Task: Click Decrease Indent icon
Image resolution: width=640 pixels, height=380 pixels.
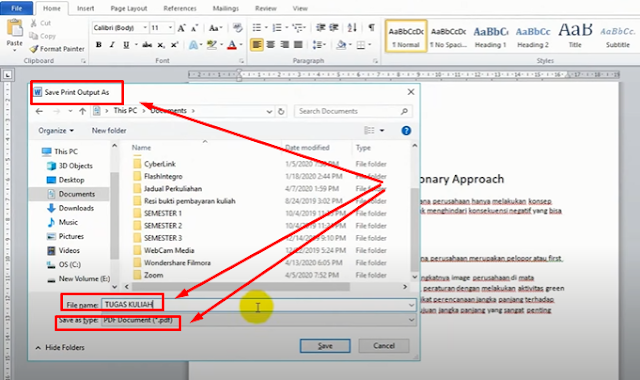Action: click(321, 28)
